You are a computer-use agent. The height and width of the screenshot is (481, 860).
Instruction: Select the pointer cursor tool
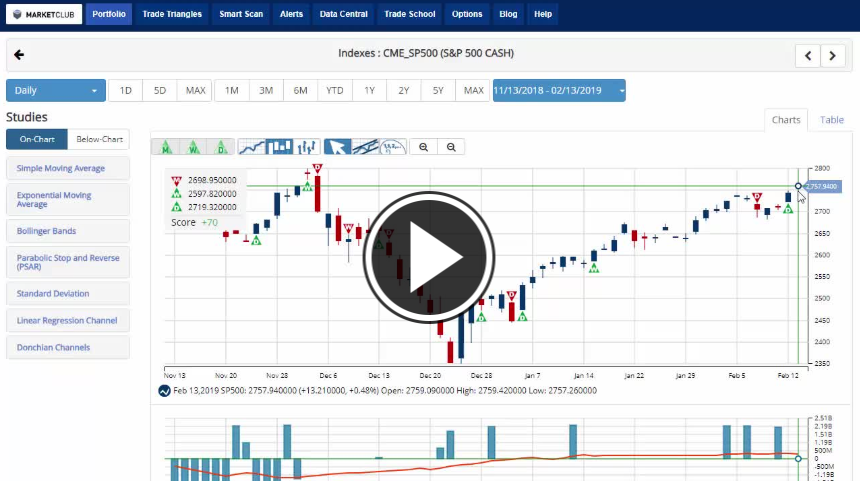pyautogui.click(x=337, y=147)
